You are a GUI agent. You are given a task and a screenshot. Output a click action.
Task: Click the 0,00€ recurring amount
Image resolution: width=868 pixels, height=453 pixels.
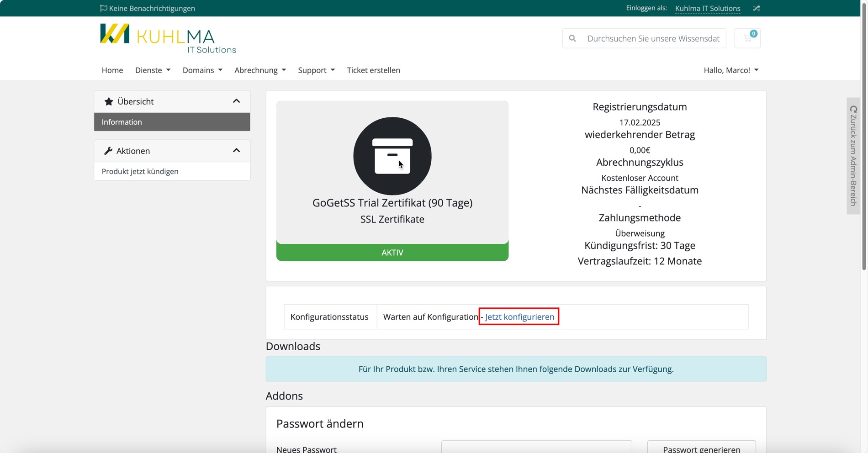pyautogui.click(x=640, y=150)
